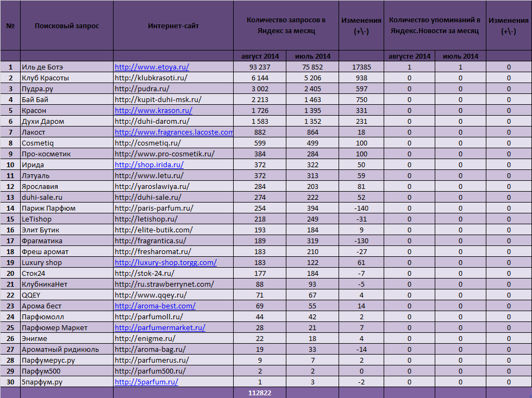The height and width of the screenshot is (398, 532).
Task: Click the '17385' change cell
Action: pos(361,67)
